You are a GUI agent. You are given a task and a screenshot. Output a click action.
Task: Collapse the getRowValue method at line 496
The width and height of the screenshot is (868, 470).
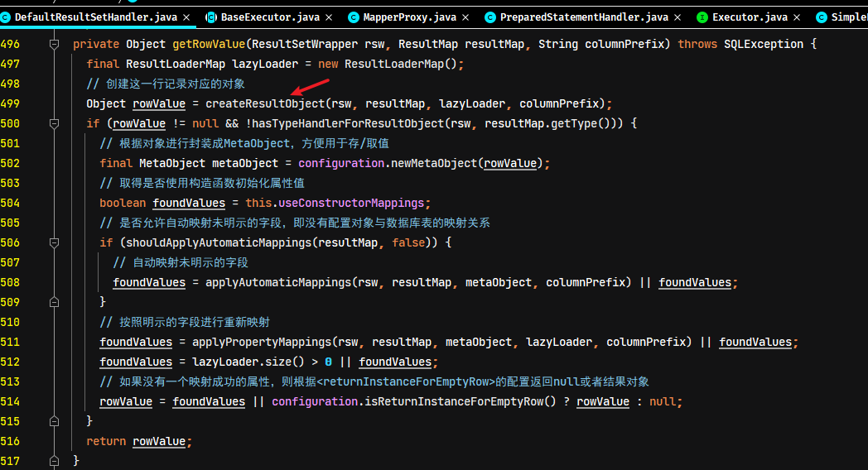55,44
